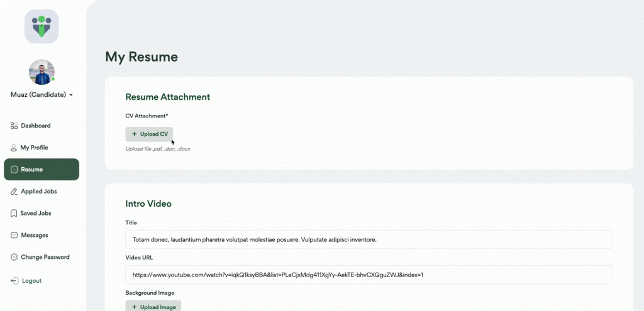Click the Dashboard grid icon
The height and width of the screenshot is (311, 644).
(14, 126)
